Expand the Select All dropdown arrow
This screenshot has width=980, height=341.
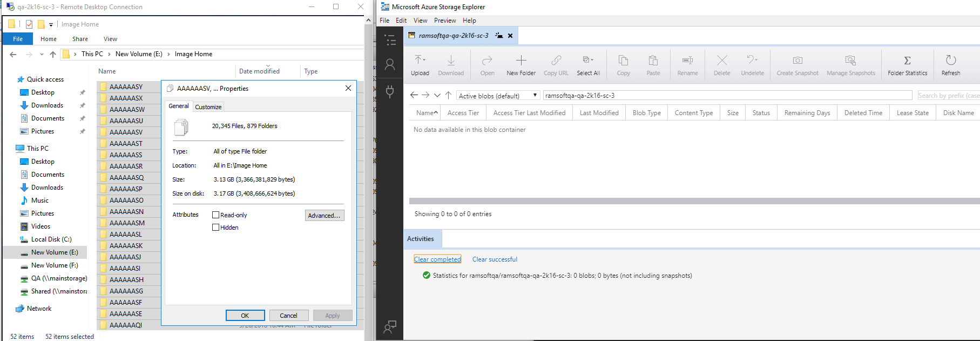tap(592, 60)
